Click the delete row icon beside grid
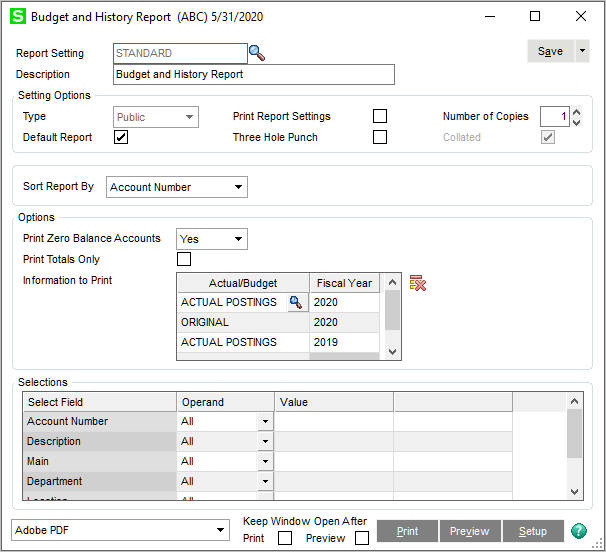The height and width of the screenshot is (552, 606). coord(418,283)
